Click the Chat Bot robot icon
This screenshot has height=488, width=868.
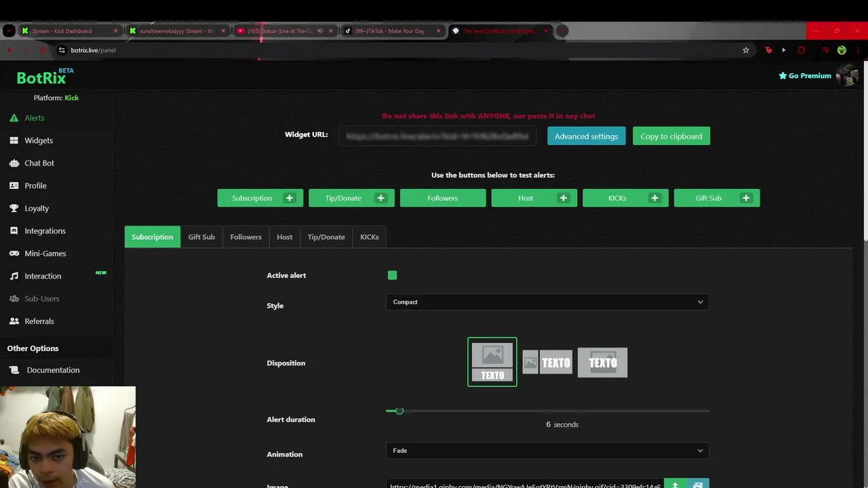pos(14,163)
